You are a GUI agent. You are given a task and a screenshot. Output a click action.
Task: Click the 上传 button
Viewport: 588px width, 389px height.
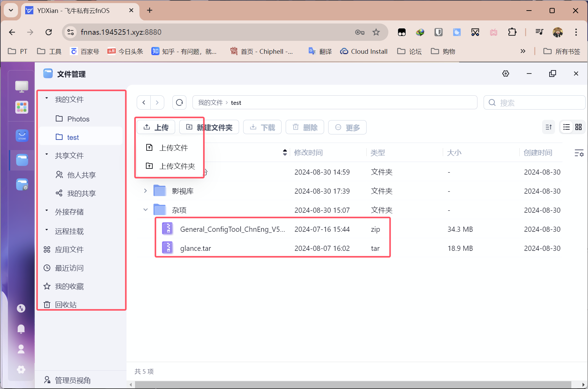156,127
